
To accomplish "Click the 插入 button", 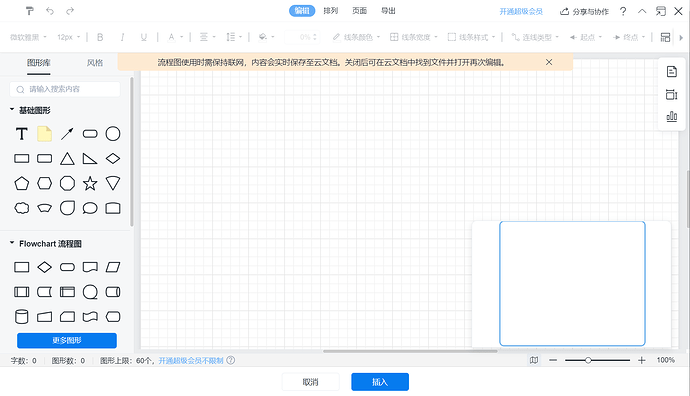I will pos(380,382).
